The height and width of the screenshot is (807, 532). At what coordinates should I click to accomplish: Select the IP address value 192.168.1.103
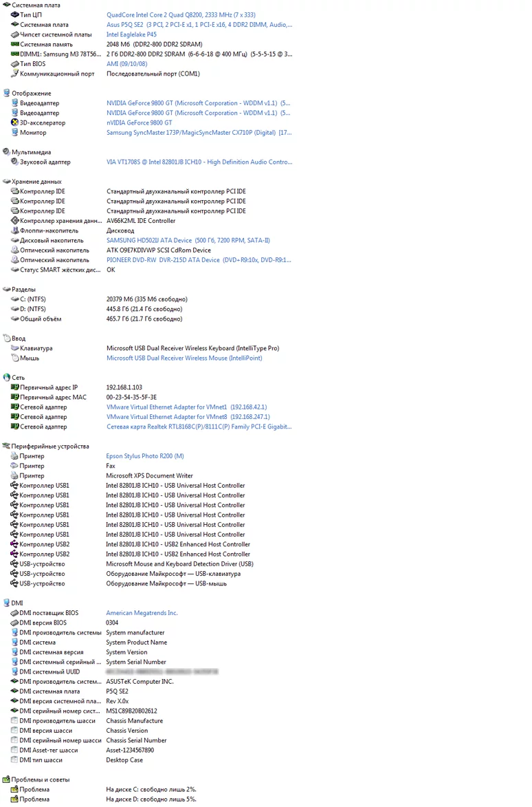coord(124,387)
